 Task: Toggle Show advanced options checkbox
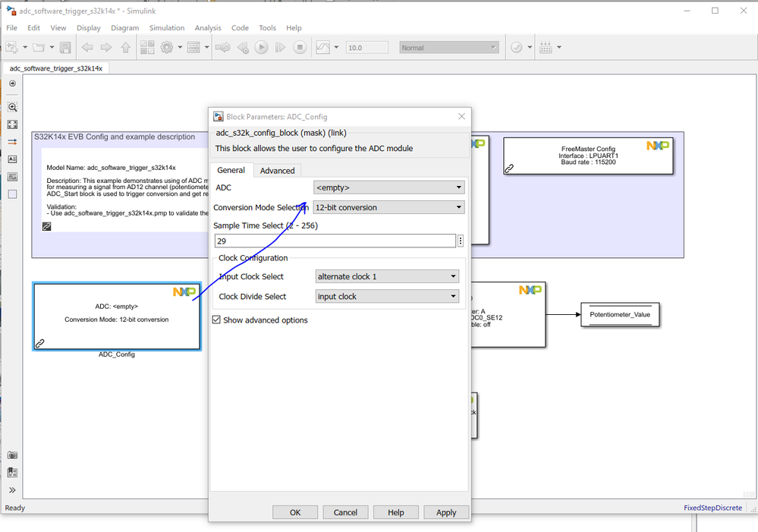tap(216, 320)
